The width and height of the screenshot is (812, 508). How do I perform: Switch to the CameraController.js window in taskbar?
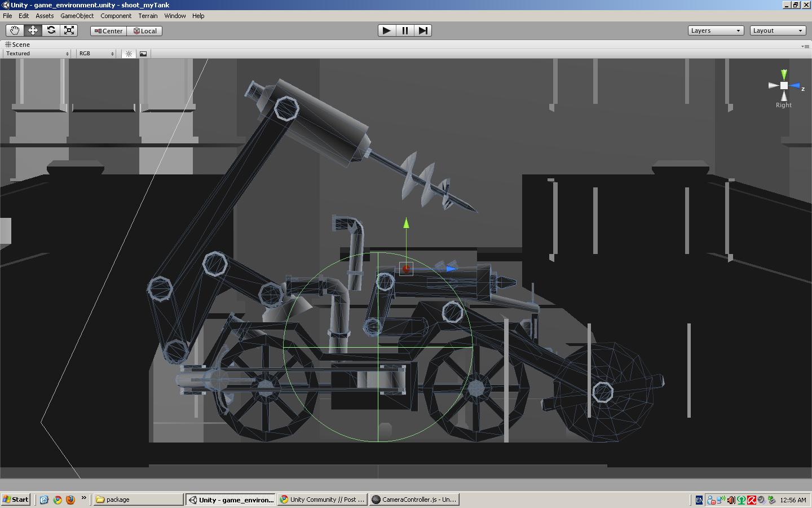coord(414,500)
